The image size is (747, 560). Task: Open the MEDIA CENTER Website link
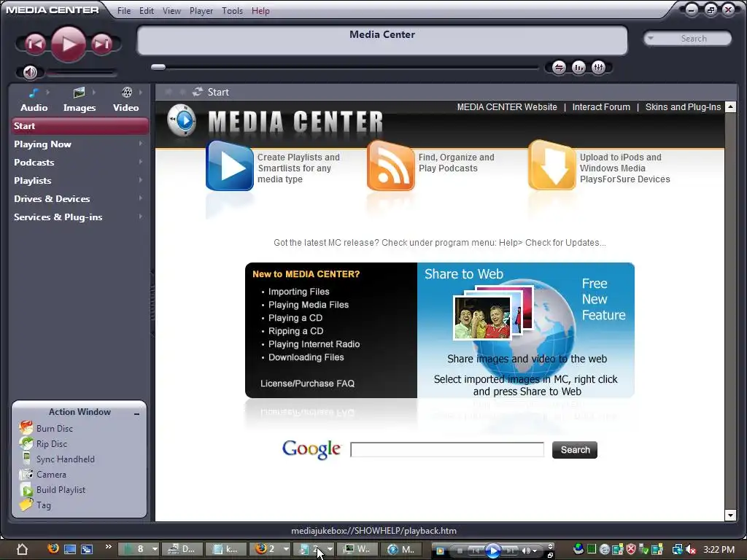[507, 107]
